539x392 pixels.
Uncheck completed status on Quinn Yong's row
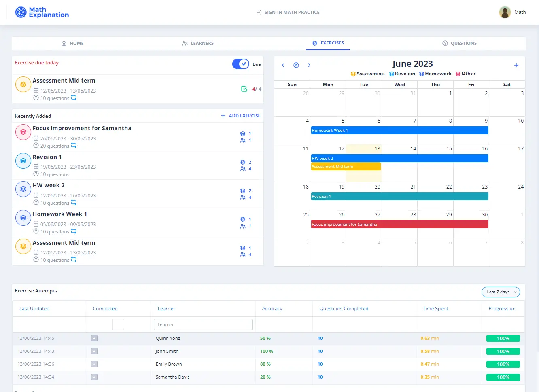click(x=94, y=338)
